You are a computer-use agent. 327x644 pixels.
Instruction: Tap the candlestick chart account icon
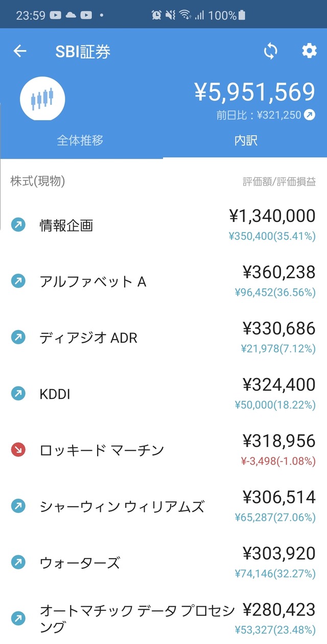(42, 99)
